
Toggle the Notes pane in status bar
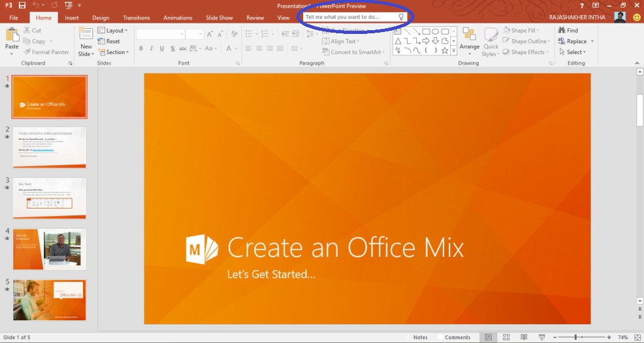point(416,337)
